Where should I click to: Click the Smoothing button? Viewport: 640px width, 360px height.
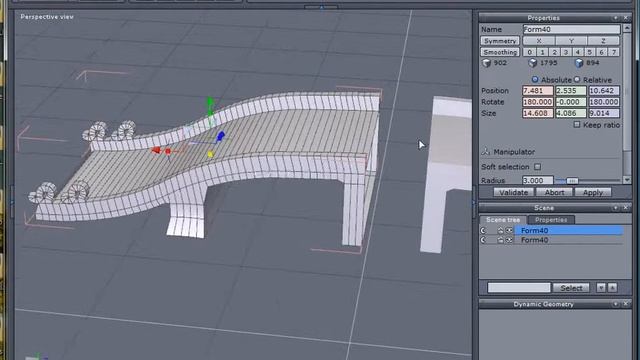coord(500,52)
